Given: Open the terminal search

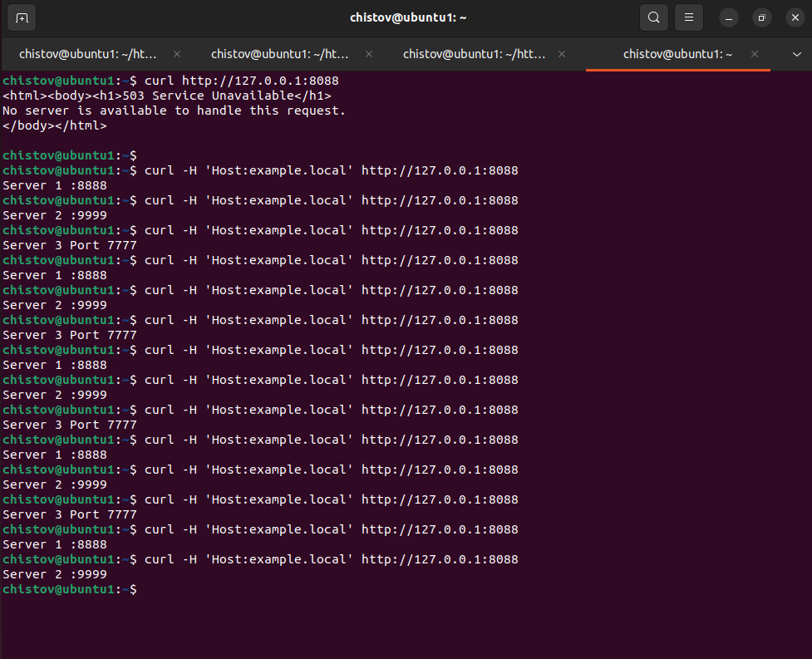Looking at the screenshot, I should 653,17.
